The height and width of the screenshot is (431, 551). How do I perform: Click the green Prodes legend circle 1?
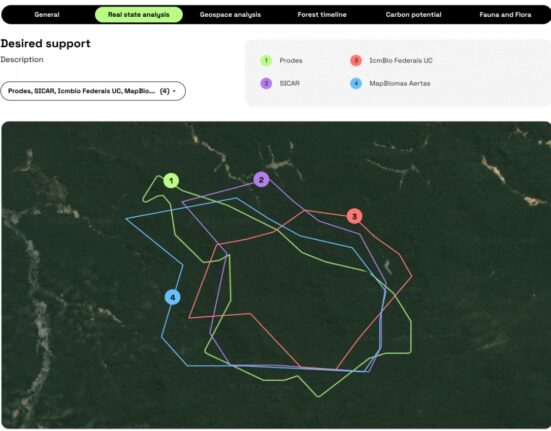(266, 60)
